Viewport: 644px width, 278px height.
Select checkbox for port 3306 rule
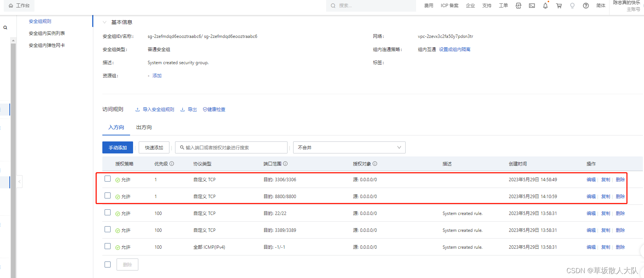pyautogui.click(x=108, y=179)
